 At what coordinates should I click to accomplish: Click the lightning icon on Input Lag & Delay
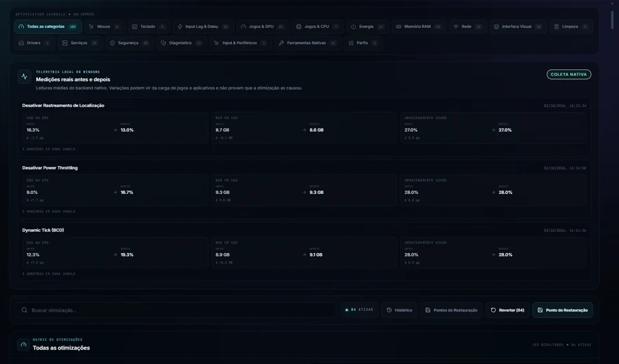180,27
